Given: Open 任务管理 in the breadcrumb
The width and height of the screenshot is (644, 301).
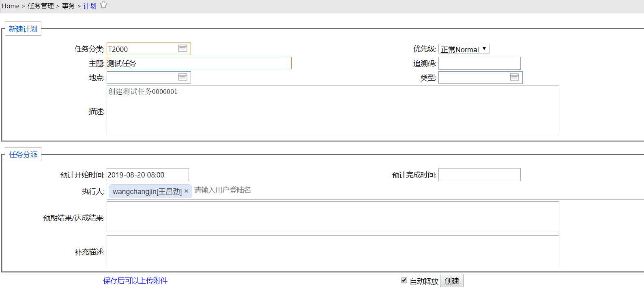Looking at the screenshot, I should (41, 6).
